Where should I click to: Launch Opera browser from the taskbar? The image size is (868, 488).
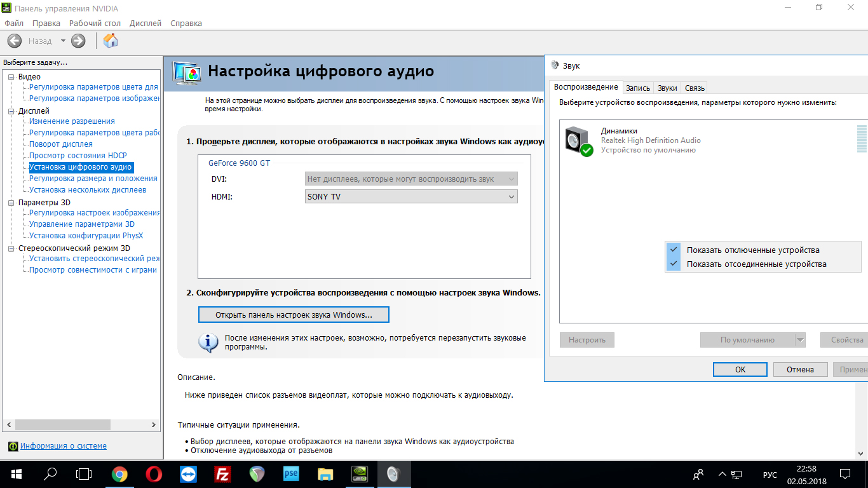[154, 474]
